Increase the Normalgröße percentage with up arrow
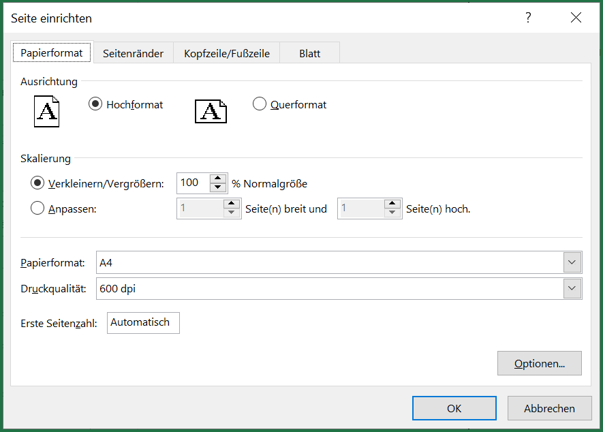Screen dimensions: 604x432 [x=218, y=178]
